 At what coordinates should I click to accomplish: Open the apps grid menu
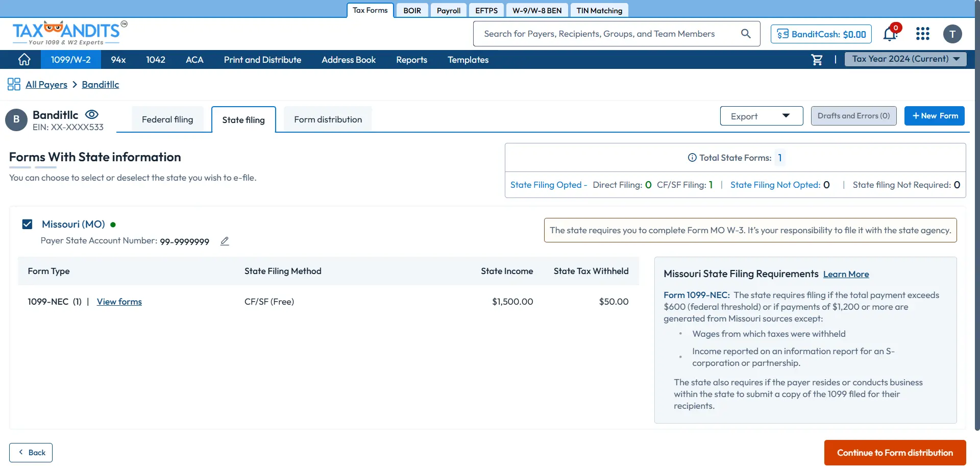(x=923, y=34)
